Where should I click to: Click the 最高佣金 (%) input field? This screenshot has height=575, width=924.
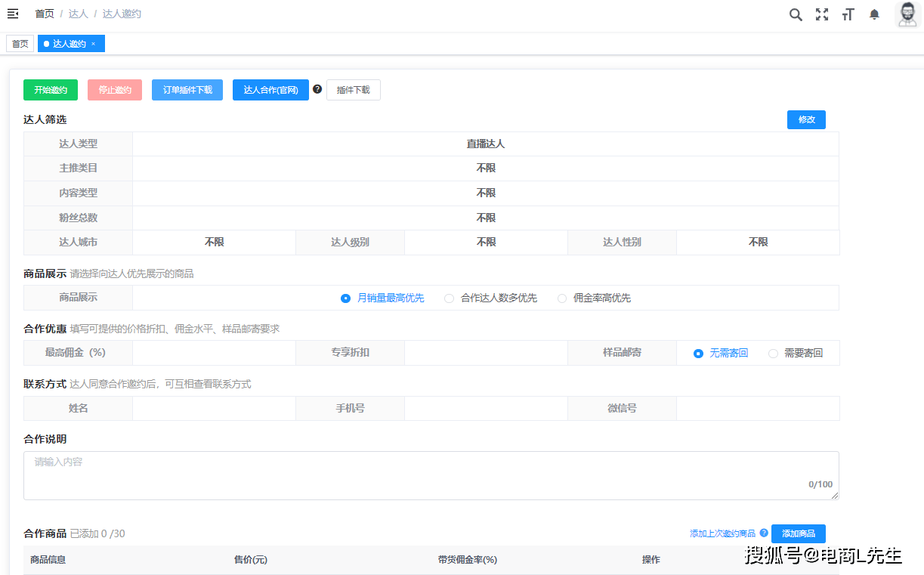214,353
